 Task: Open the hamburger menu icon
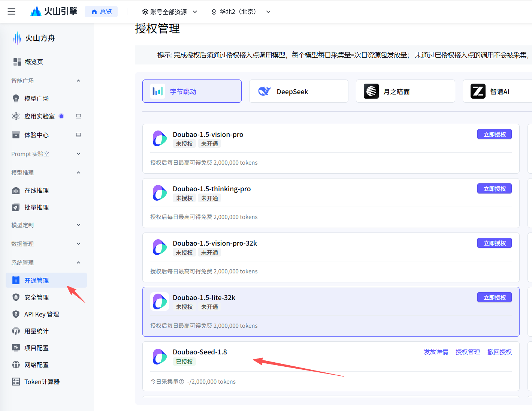[x=12, y=12]
